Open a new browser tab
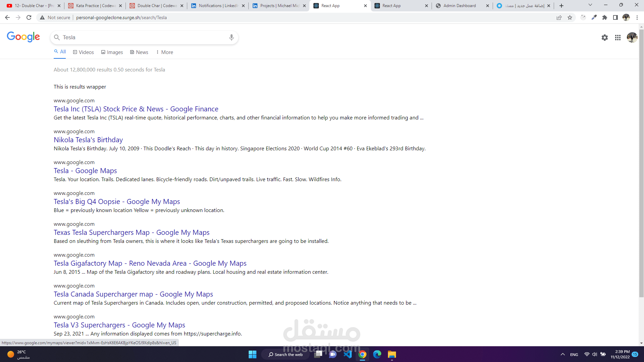The image size is (644, 362). (561, 6)
